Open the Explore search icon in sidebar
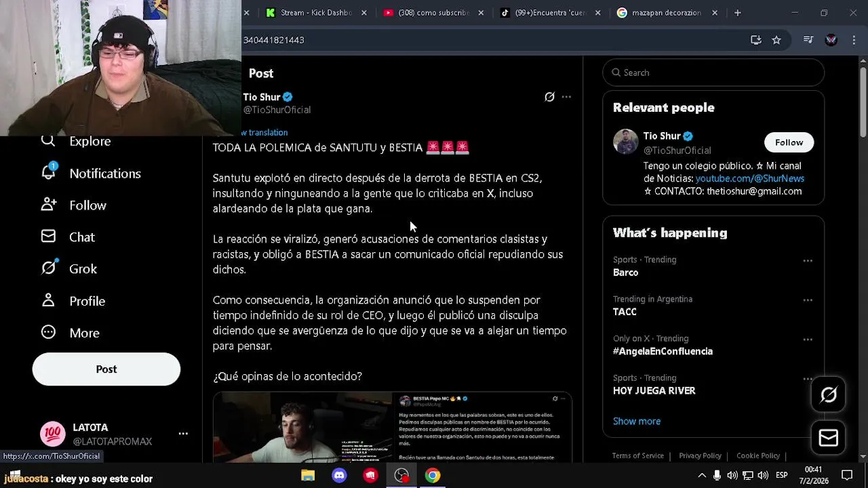 point(48,141)
